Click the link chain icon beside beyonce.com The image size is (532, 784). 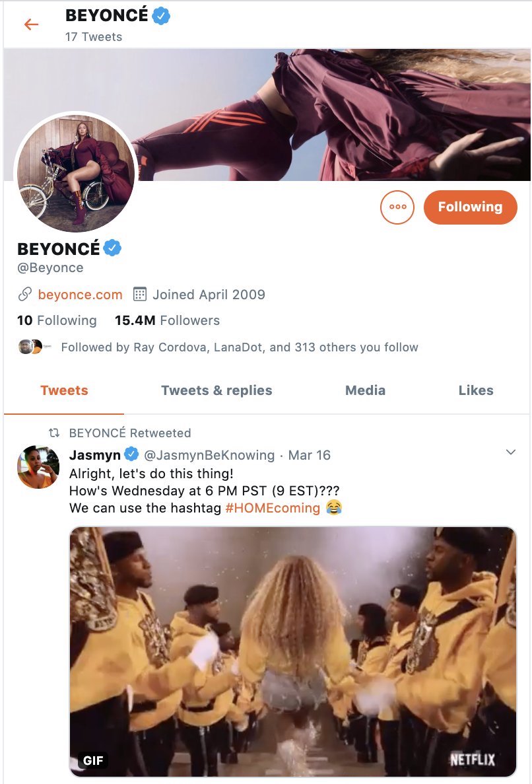pyautogui.click(x=25, y=295)
